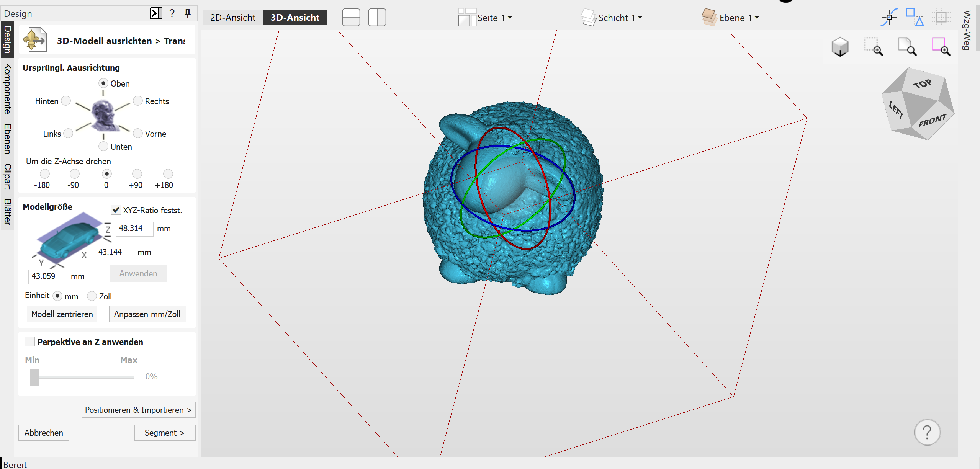980x469 pixels.
Task: Open the Design side tab
Action: (x=7, y=39)
